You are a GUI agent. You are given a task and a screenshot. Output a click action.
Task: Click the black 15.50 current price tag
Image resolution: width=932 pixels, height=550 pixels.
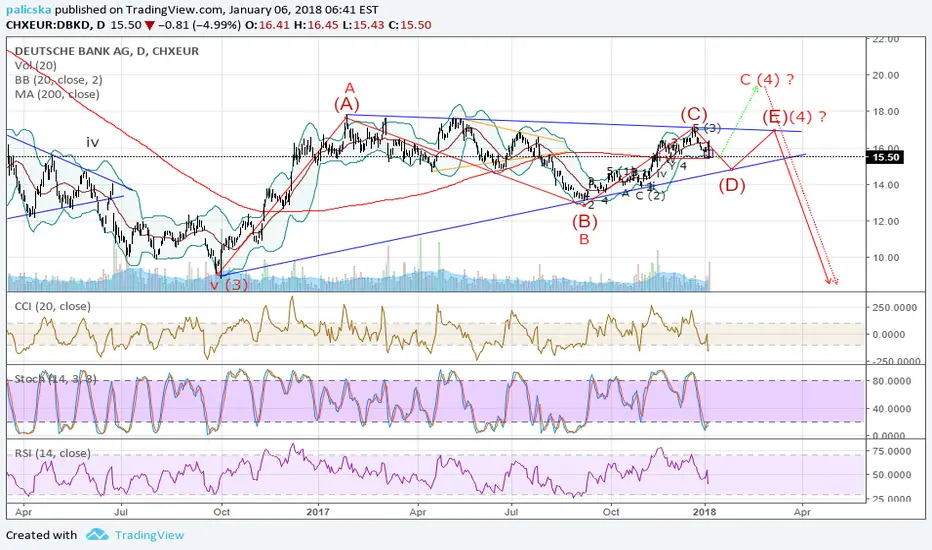coord(885,157)
